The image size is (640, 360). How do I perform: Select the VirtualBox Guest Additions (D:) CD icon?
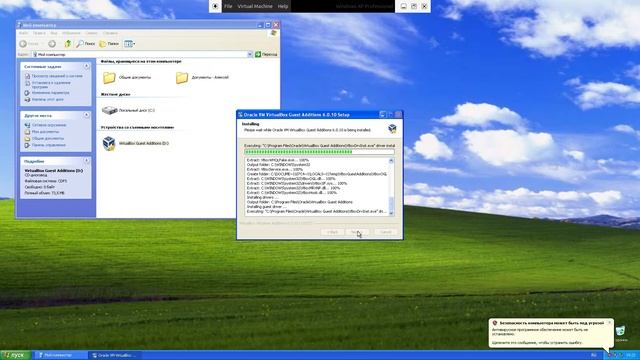click(109, 143)
